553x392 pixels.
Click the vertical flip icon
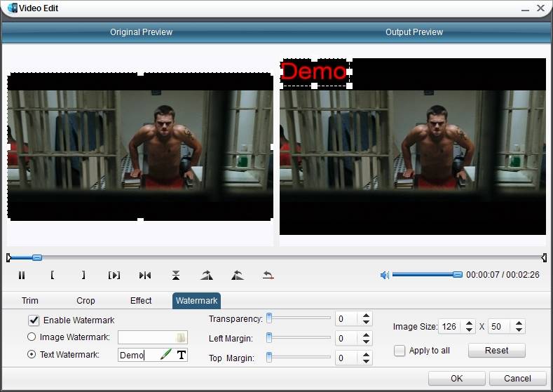(x=176, y=275)
